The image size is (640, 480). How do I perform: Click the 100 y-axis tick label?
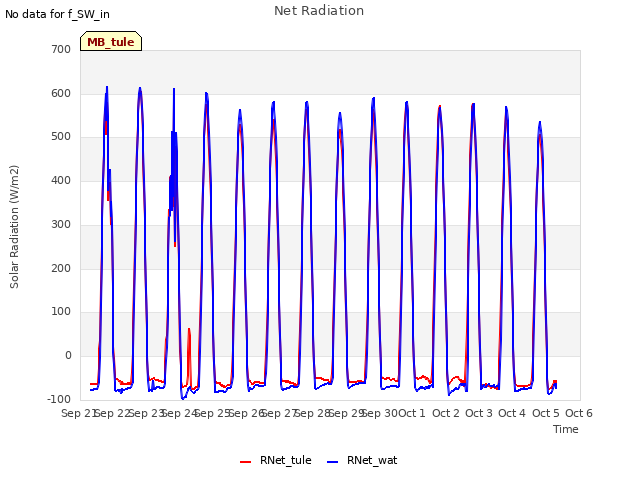tap(61, 312)
